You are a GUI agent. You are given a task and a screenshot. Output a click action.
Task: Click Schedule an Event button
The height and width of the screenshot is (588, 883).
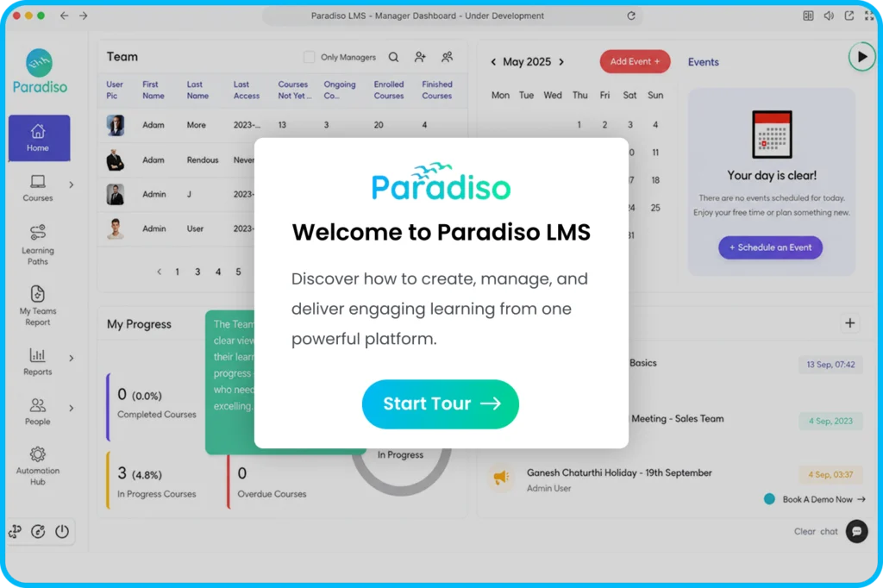pos(770,247)
